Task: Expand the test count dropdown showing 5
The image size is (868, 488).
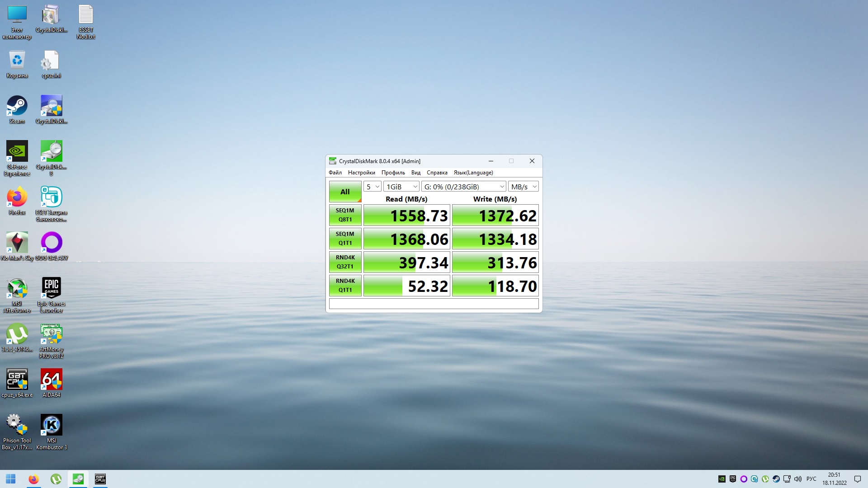Action: (372, 187)
